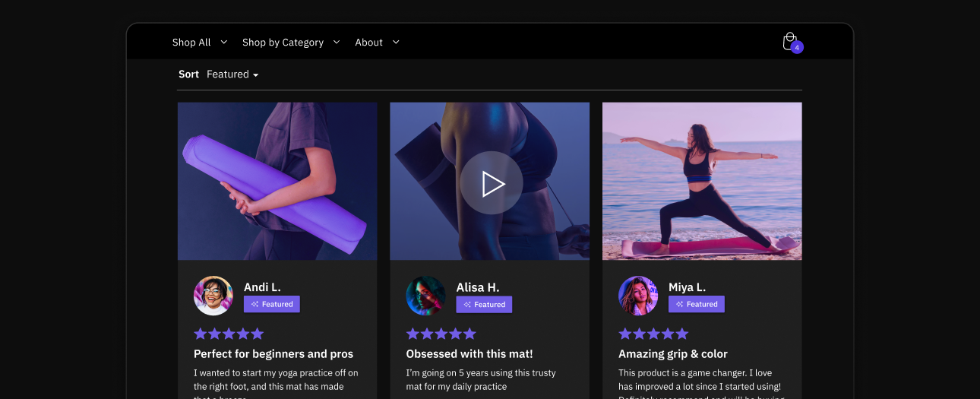
Task: Click Alisa H.'s profile avatar
Action: click(x=425, y=296)
